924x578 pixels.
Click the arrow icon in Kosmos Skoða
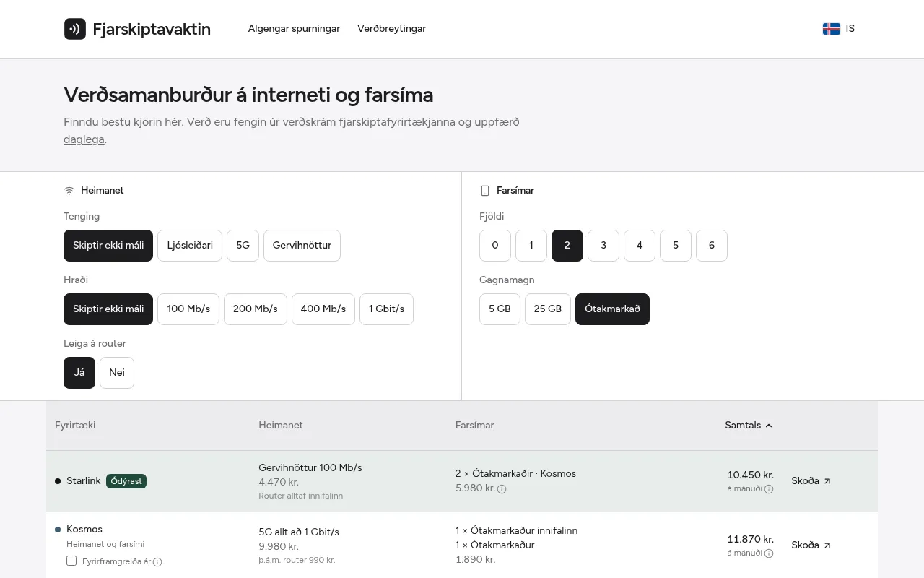pyautogui.click(x=827, y=545)
